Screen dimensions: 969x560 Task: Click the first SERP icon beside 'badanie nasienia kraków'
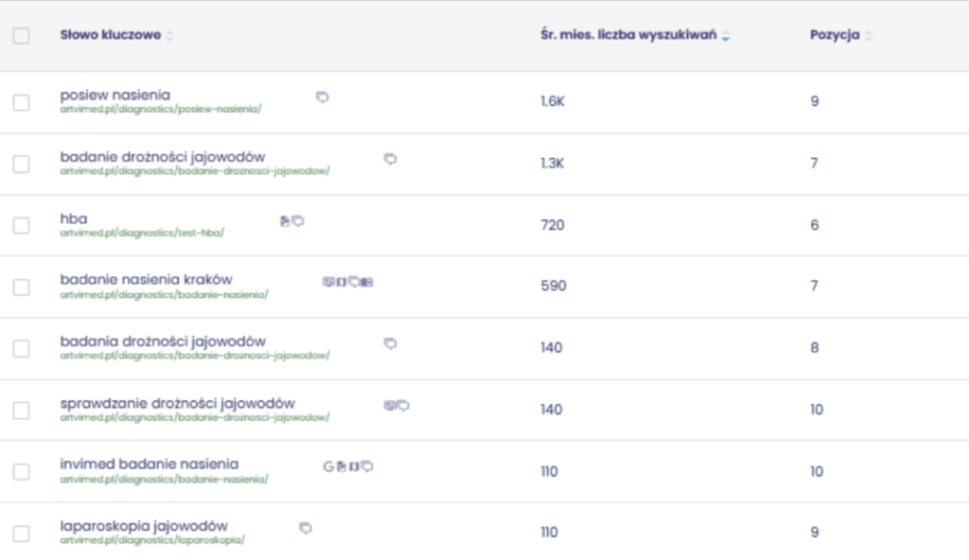point(328,281)
